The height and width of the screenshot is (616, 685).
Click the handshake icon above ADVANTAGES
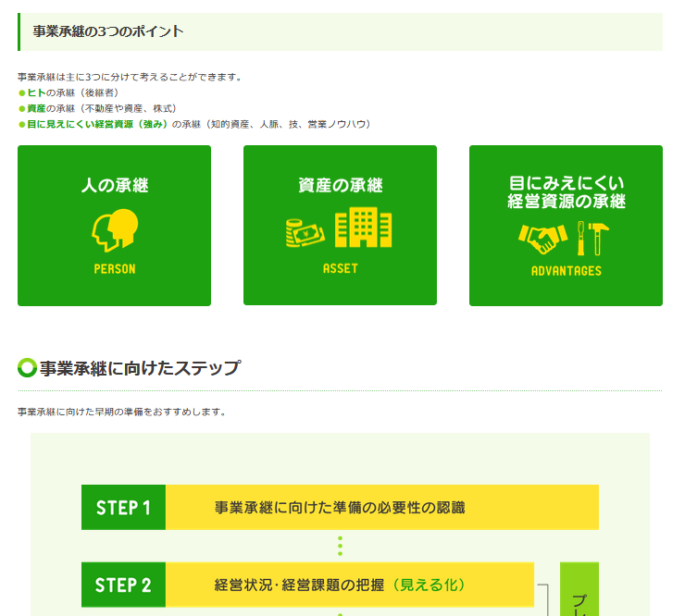542,238
